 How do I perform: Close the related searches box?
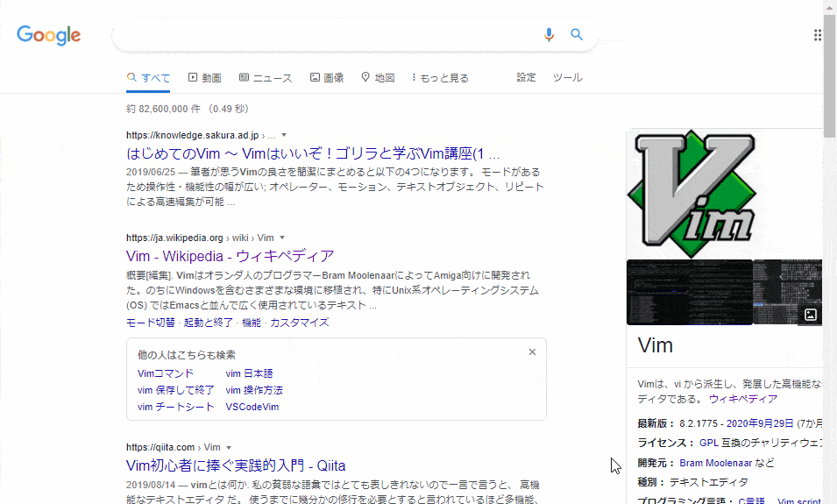(x=532, y=352)
